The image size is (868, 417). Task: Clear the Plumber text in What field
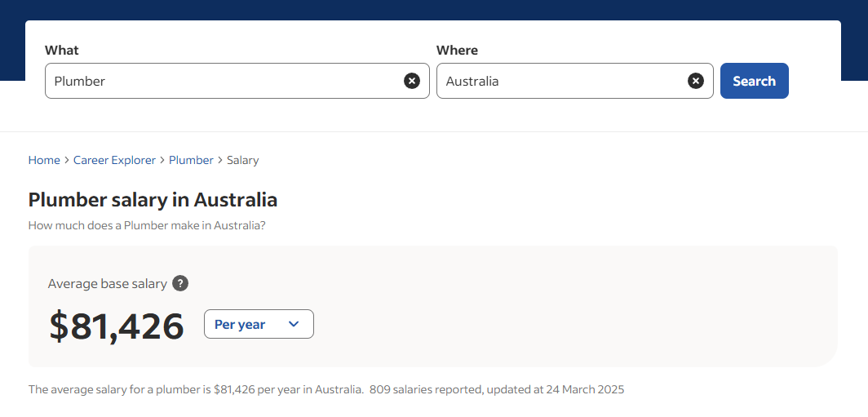click(x=412, y=81)
